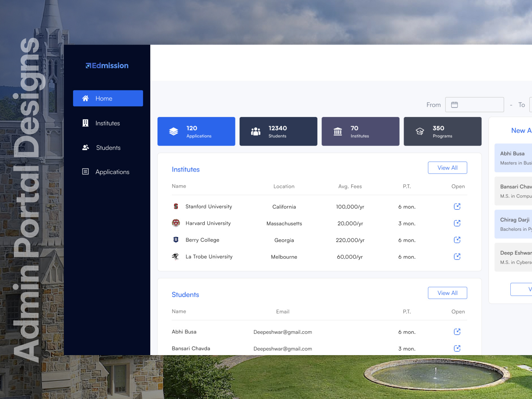This screenshot has height=399, width=532.
Task: Open Applications via the document icon
Action: [x=85, y=172]
